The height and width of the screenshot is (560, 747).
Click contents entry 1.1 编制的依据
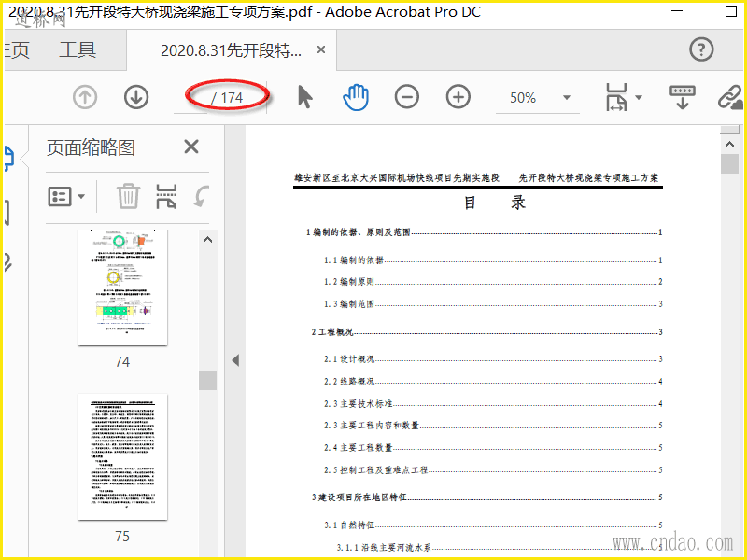point(493,260)
